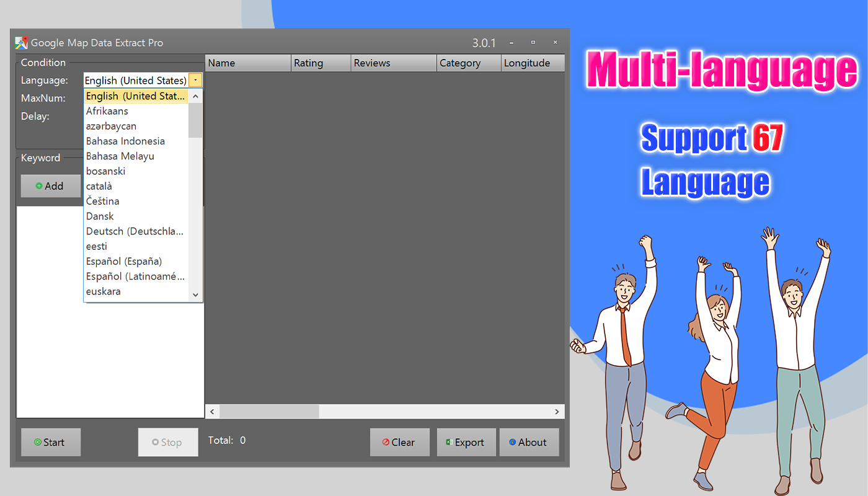868x496 pixels.
Task: Click the Stop button
Action: click(168, 442)
